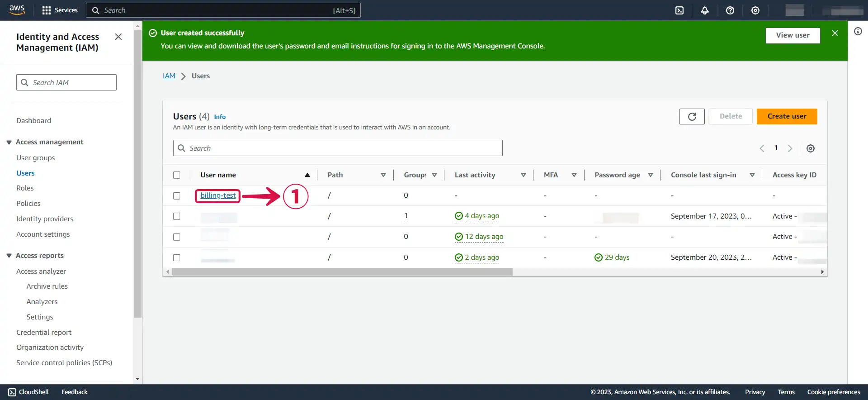Go to the next table page
The width and height of the screenshot is (868, 400).
click(790, 148)
